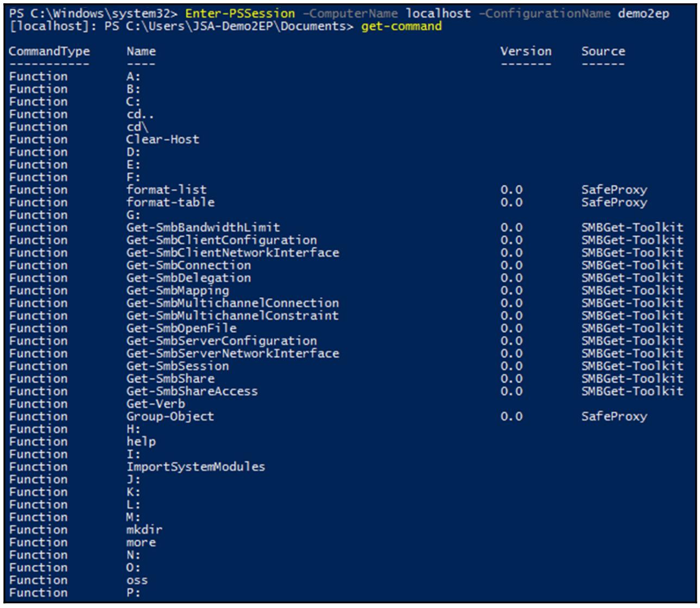Select the Get-SmbOpenFile function name
Screen dimensions: 700x608
click(181, 329)
